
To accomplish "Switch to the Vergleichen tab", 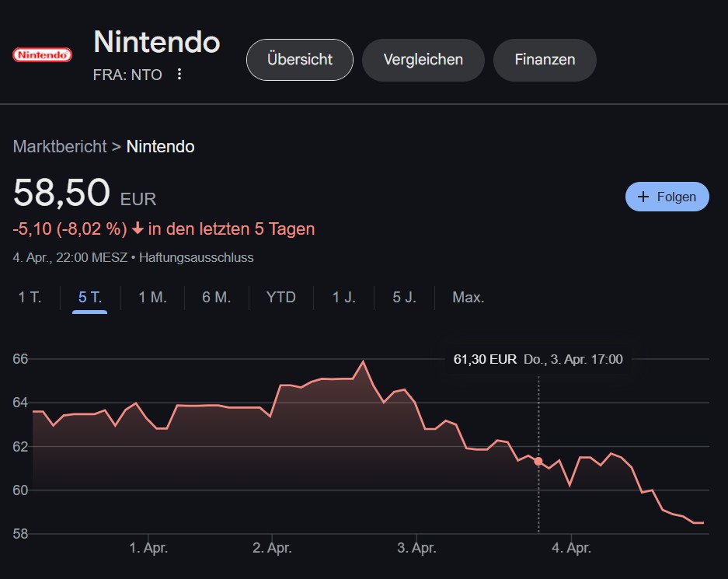I will coord(423,59).
